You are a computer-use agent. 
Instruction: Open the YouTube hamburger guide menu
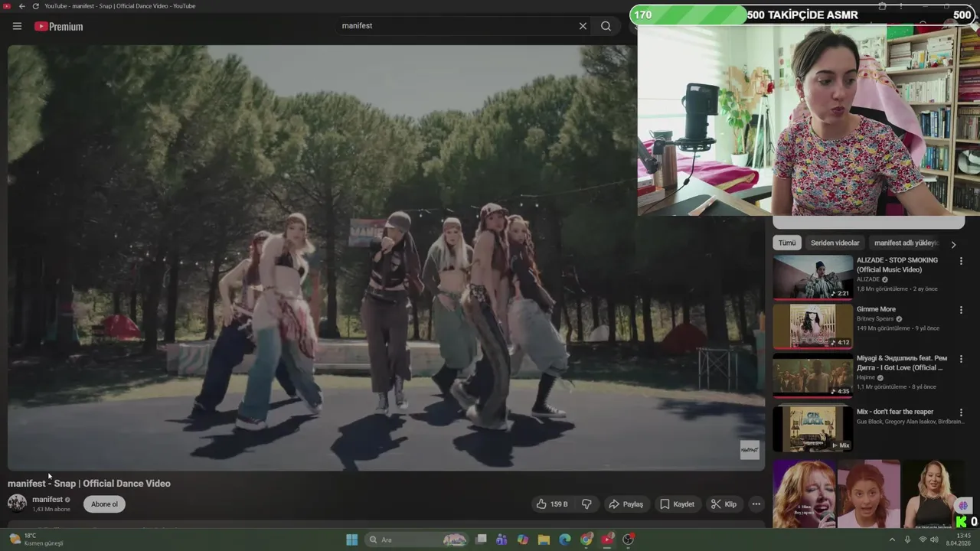tap(17, 26)
